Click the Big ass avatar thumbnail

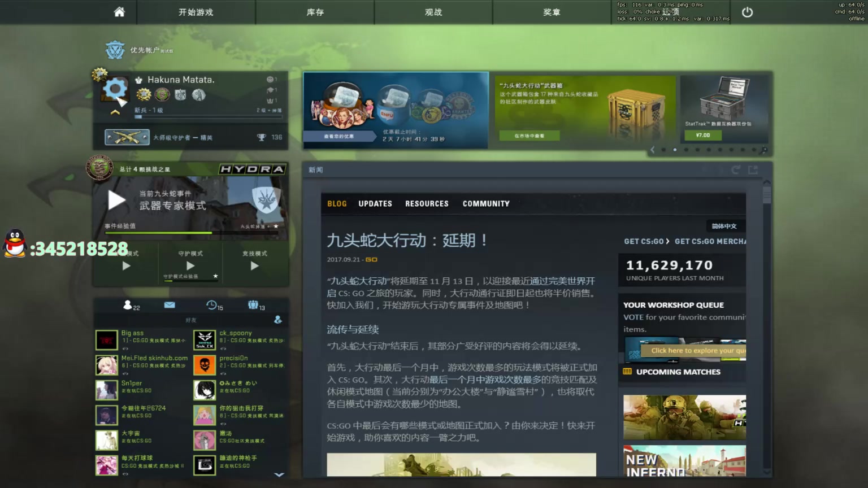pyautogui.click(x=106, y=340)
